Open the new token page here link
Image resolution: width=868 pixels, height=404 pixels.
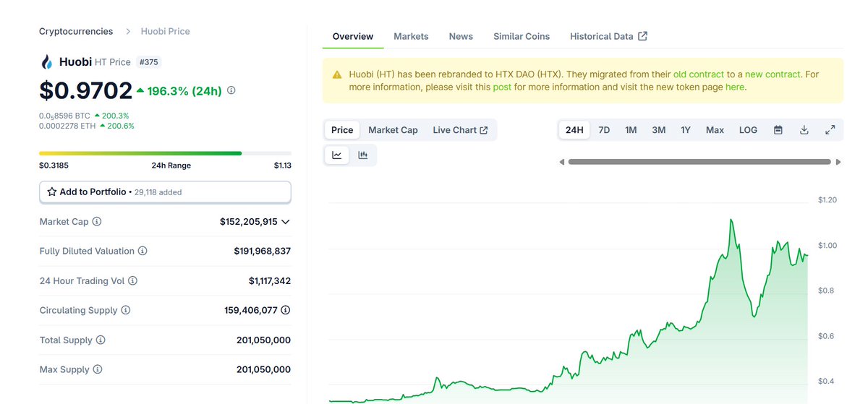tap(734, 87)
